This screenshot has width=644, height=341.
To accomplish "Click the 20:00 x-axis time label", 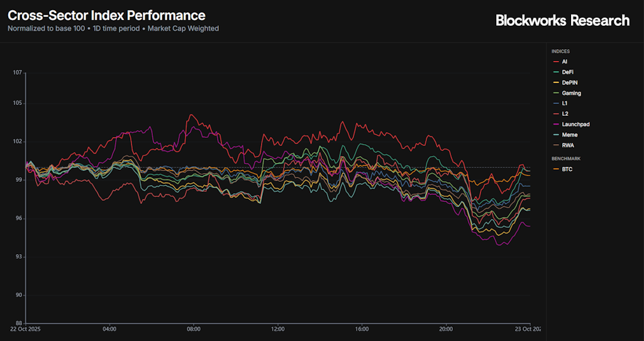I will pos(446,329).
